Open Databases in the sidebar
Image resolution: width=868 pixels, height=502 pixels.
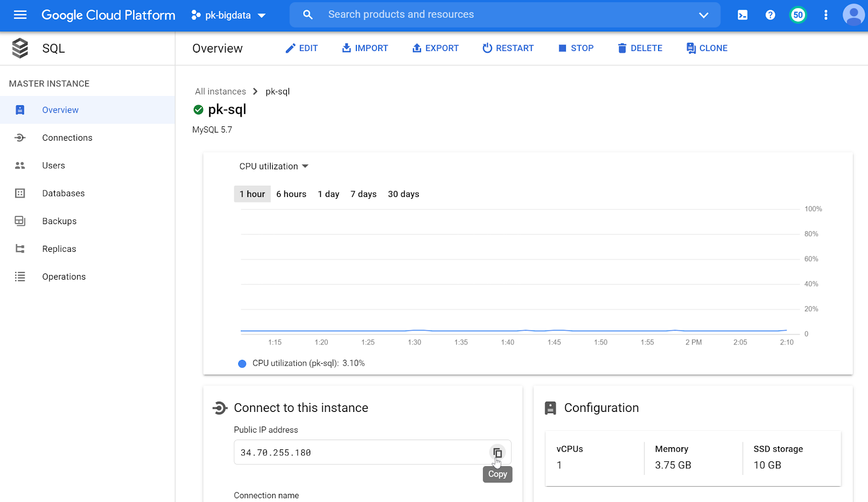[x=87, y=193]
